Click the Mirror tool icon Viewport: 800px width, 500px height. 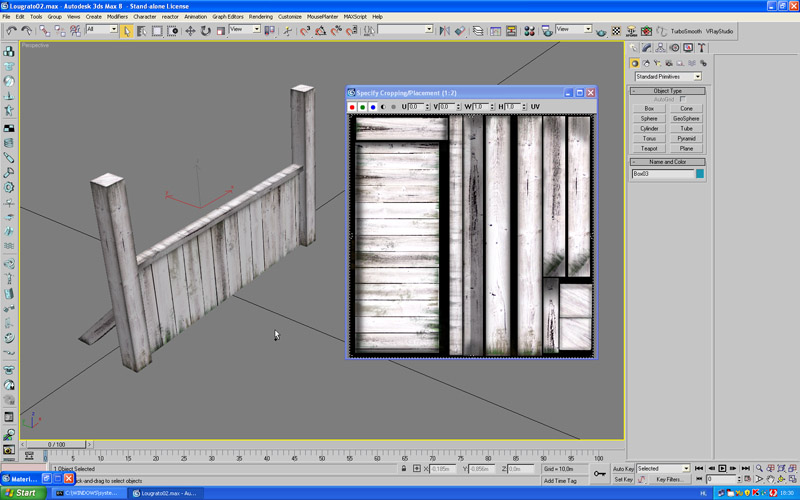click(444, 31)
